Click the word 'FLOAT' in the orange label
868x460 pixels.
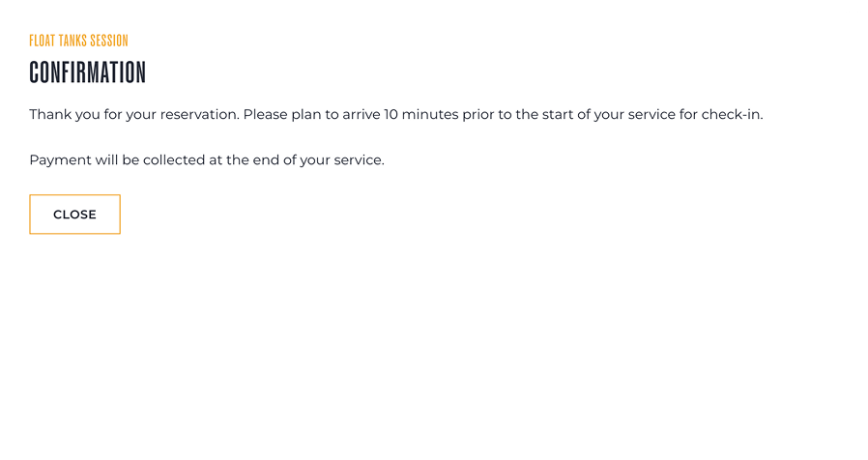(43, 41)
